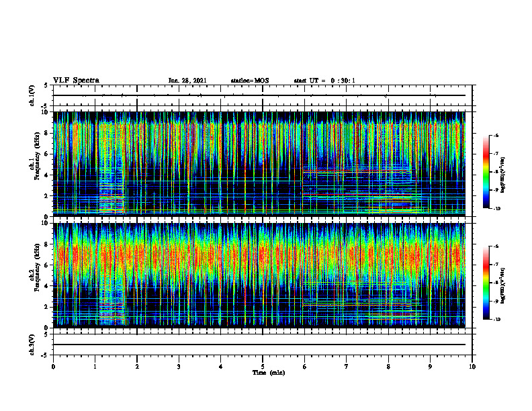Click time axis tick label '7'

(347, 367)
